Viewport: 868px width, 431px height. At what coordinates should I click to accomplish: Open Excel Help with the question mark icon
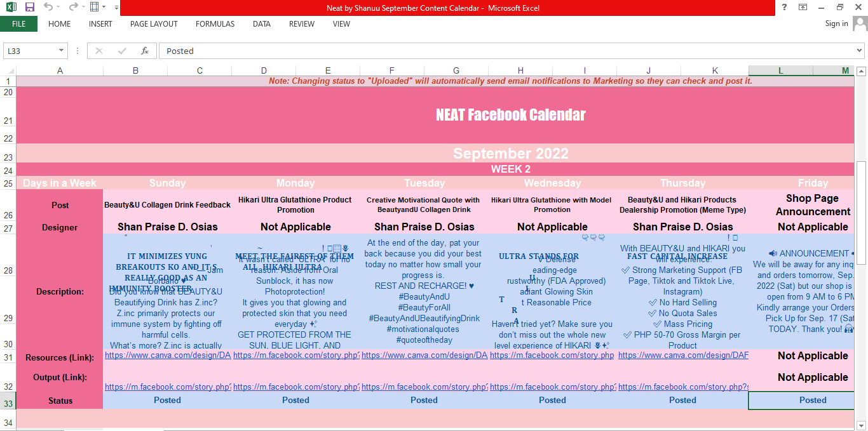[x=783, y=8]
